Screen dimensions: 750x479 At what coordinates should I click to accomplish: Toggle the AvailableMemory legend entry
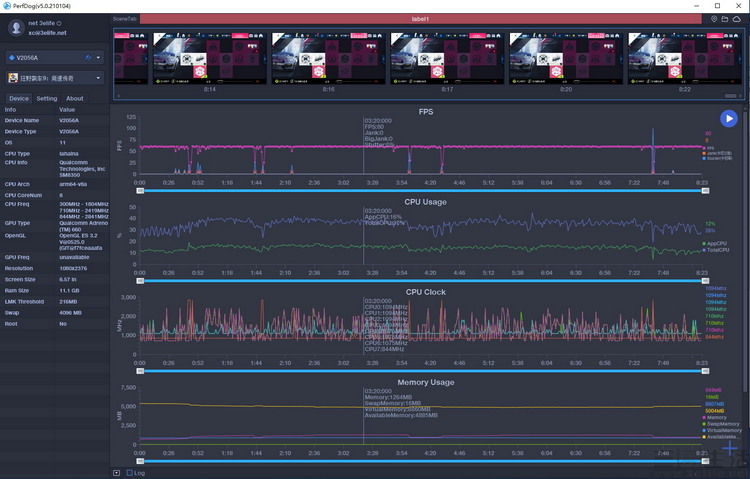click(721, 437)
